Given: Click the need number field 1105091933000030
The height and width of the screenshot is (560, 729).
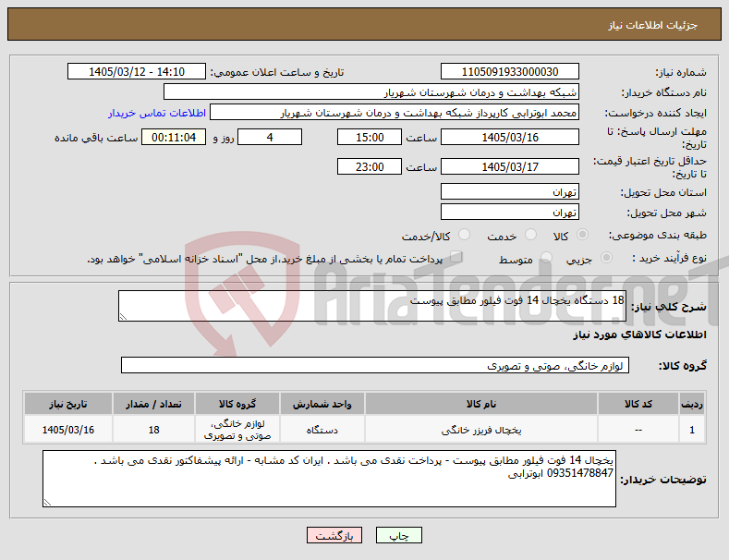Looking at the screenshot, I should 509,72.
